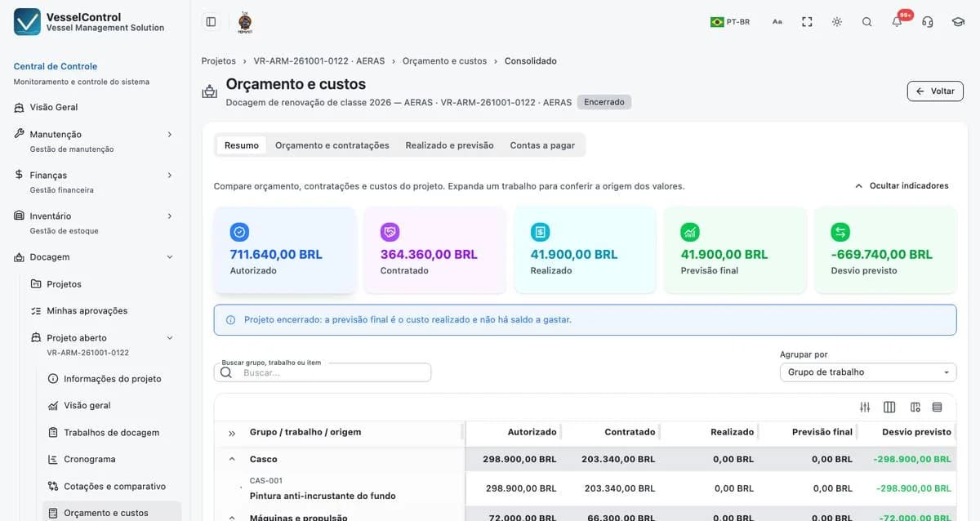The image size is (980, 521).
Task: Click 203.340,00 BRL in CAS-001 row
Action: pos(620,488)
